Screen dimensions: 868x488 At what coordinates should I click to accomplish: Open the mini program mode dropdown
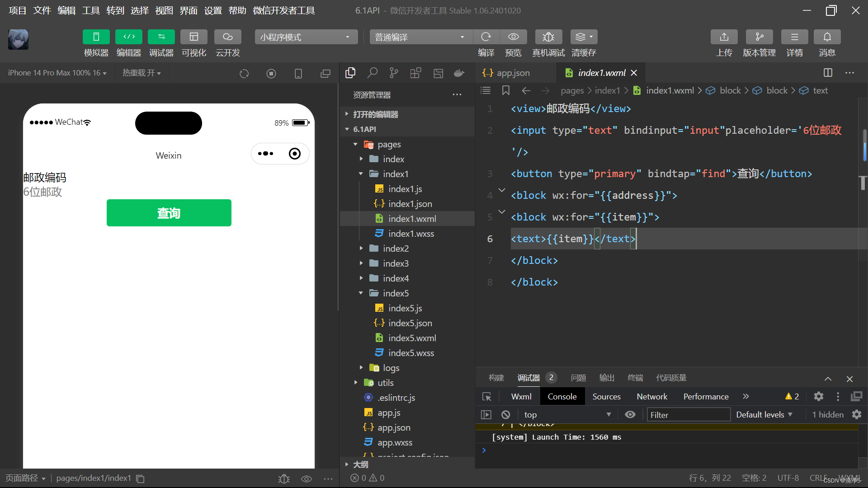coord(306,37)
